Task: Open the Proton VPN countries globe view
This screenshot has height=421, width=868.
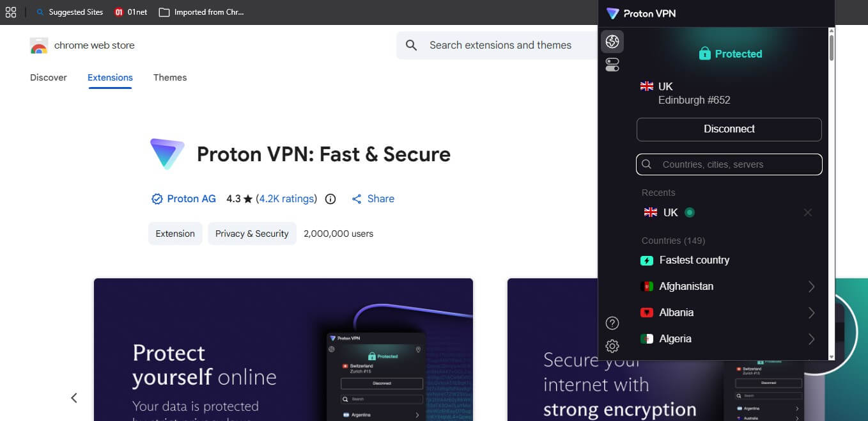Action: pyautogui.click(x=612, y=42)
